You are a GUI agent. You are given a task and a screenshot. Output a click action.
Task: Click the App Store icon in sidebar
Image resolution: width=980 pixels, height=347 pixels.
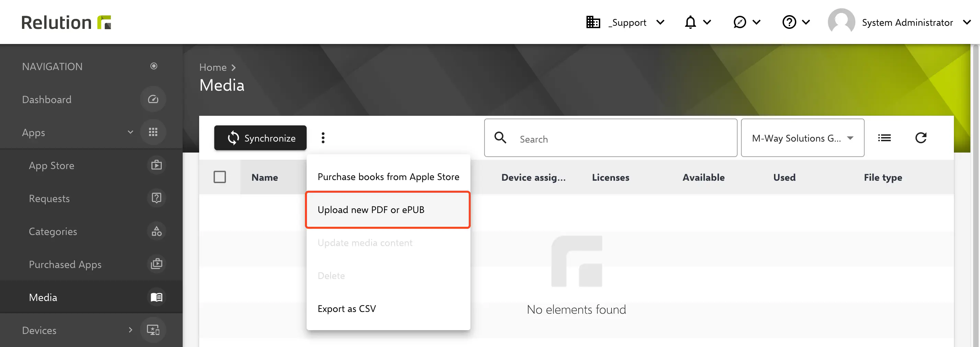156,165
